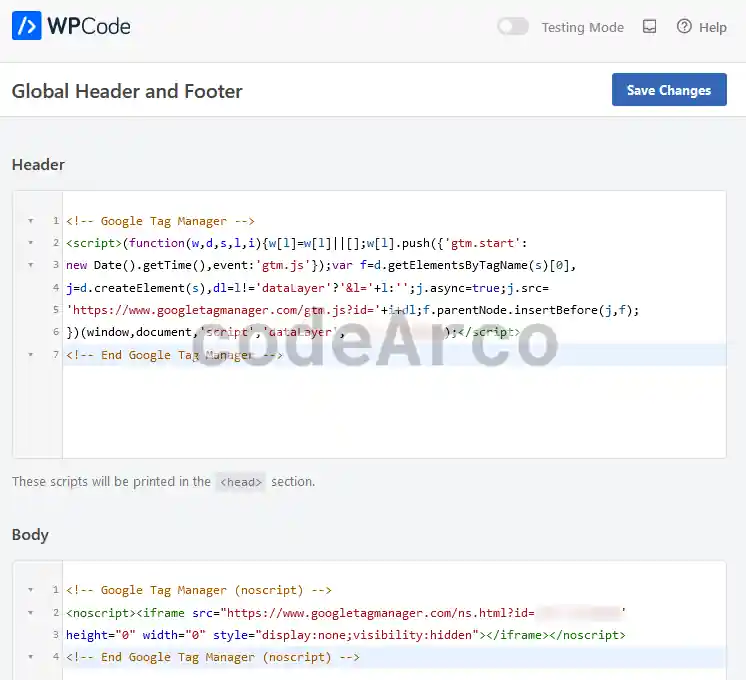The height and width of the screenshot is (680, 746).
Task: Click the noscript comment in Body line 1
Action: (199, 590)
